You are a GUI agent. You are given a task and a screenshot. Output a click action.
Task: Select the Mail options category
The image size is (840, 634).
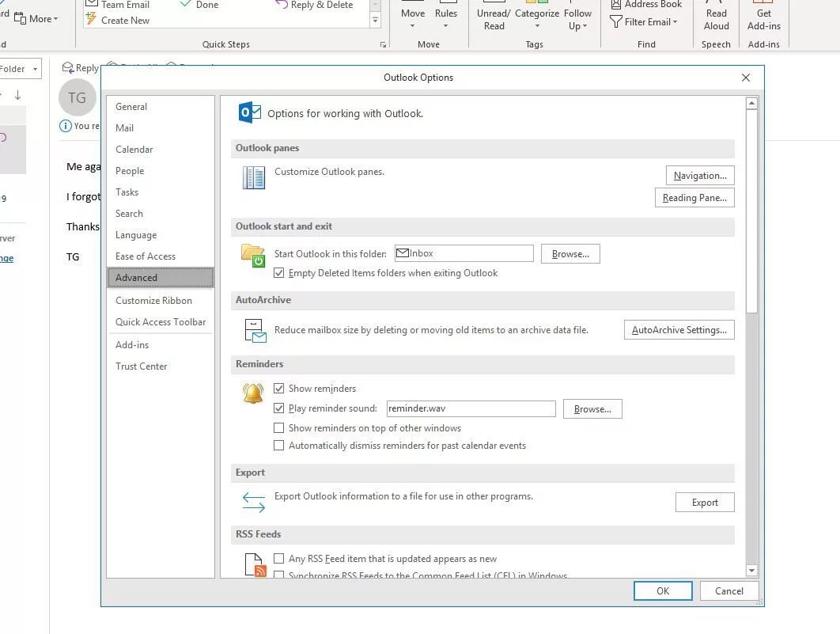[161, 128]
